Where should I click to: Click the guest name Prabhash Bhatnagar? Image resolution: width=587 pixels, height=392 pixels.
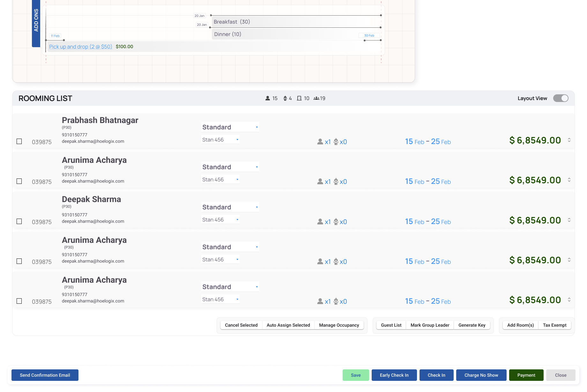[100, 120]
